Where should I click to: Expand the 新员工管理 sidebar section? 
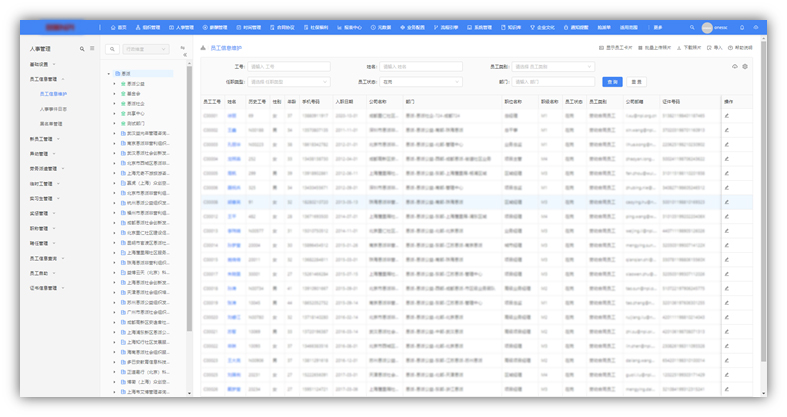[44, 139]
